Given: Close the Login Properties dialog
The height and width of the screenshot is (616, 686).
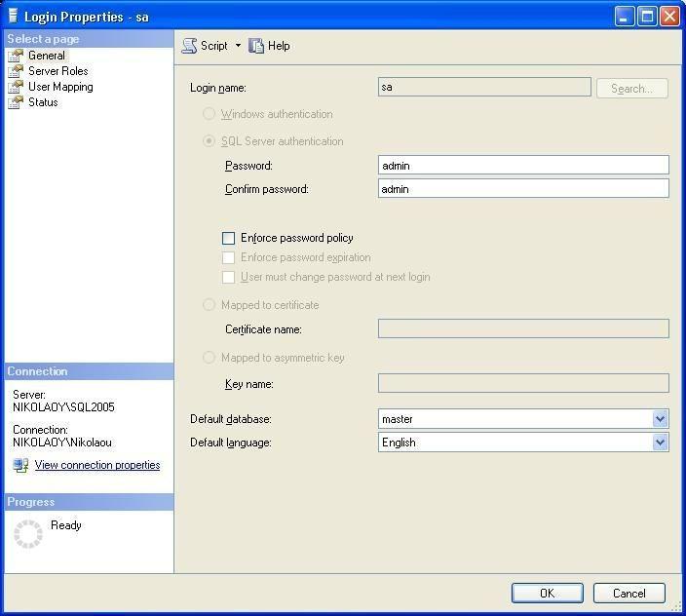Looking at the screenshot, I should click(x=669, y=17).
